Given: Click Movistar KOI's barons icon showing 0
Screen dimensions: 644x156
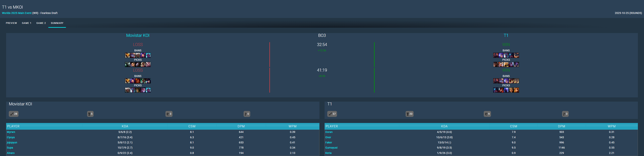Looking at the screenshot, I should [x=247, y=114].
